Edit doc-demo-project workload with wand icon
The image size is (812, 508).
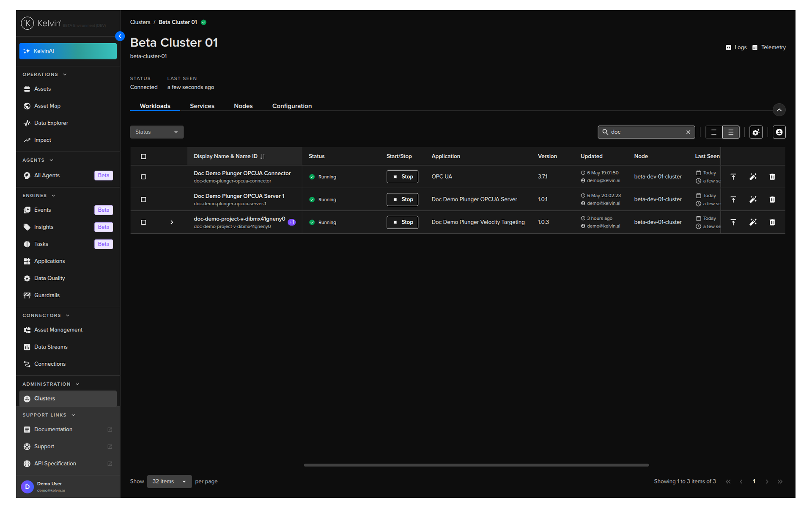point(753,222)
